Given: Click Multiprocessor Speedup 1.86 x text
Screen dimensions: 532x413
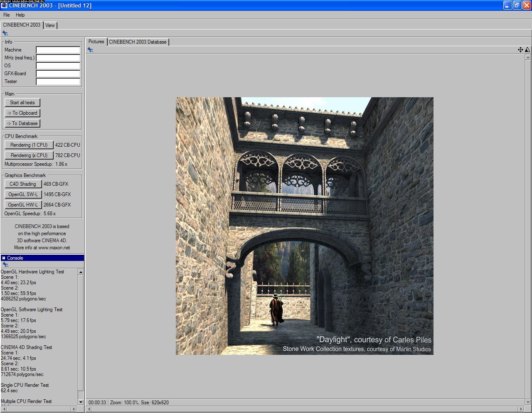Looking at the screenshot, I should pos(36,164).
